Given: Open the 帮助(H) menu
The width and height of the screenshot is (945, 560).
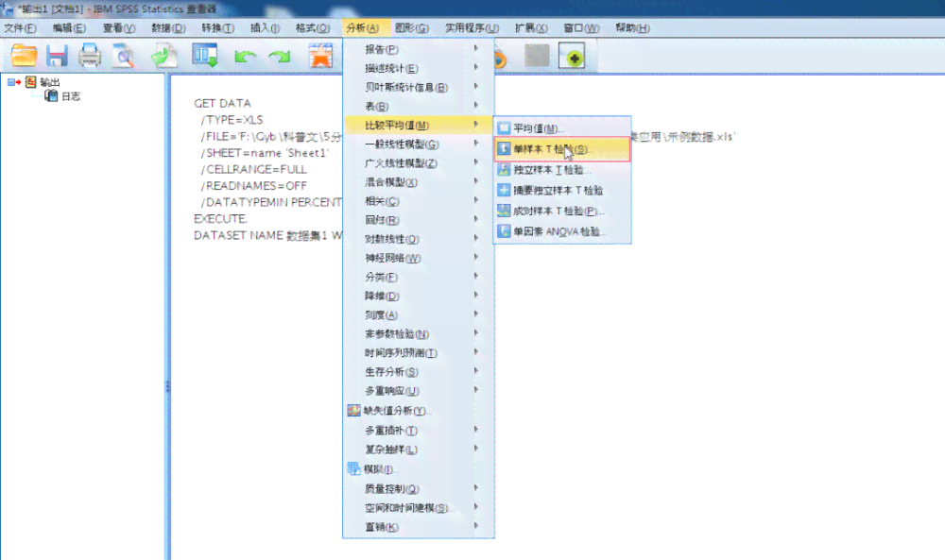Looking at the screenshot, I should pos(632,27).
